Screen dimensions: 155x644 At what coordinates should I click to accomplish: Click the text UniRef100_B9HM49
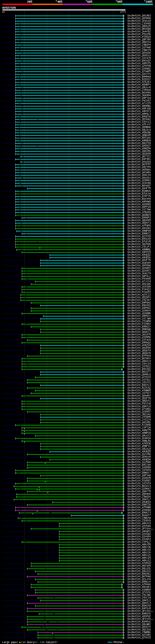click(x=139, y=77)
